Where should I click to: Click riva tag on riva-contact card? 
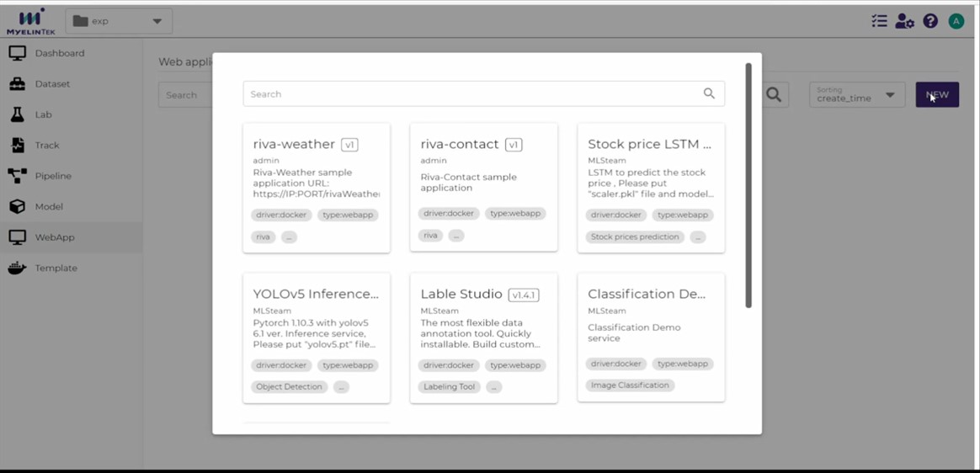(430, 236)
